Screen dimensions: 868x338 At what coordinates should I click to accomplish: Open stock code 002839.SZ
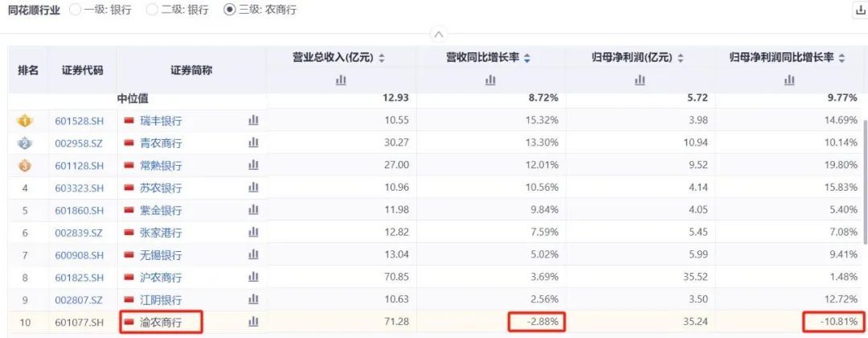coord(79,233)
